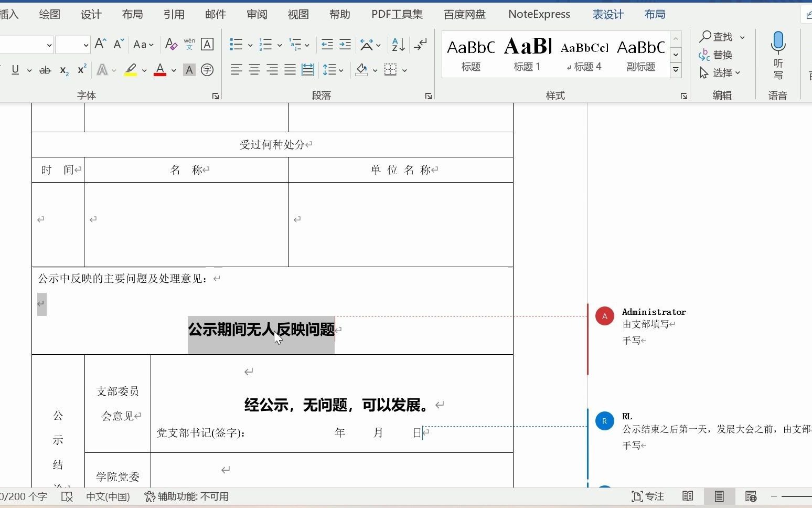Open font size combo box dropdown
Image resolution: width=812 pixels, height=508 pixels.
click(x=86, y=45)
